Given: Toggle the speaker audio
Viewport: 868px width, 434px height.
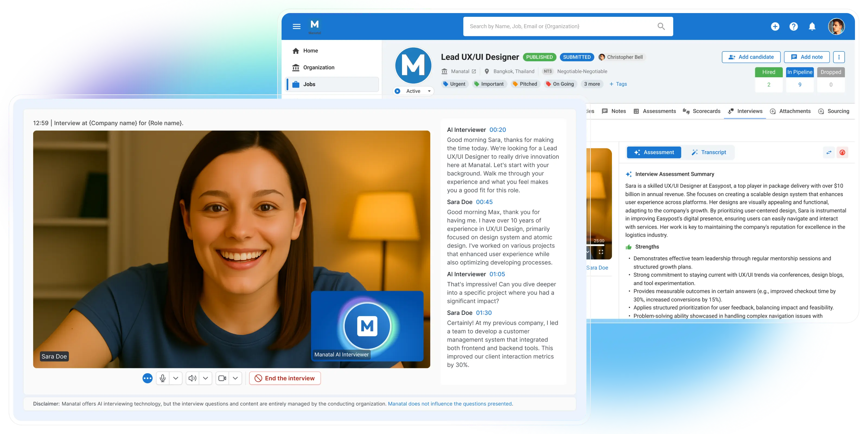Looking at the screenshot, I should coord(192,378).
